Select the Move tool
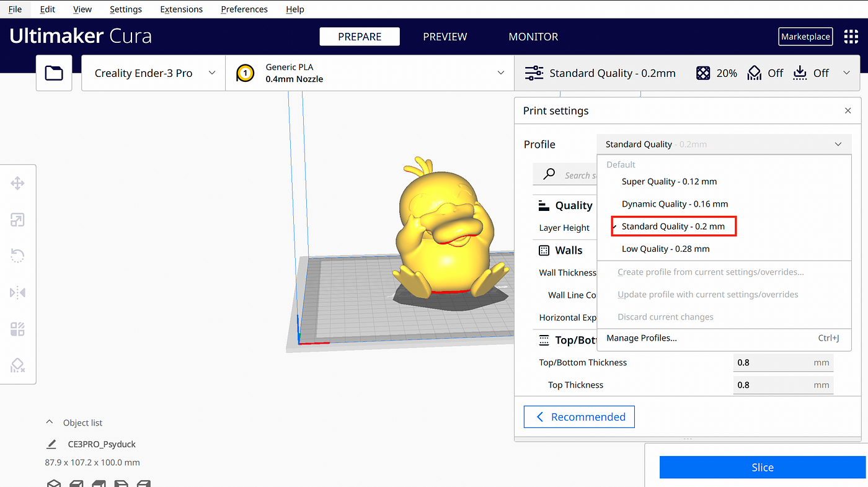868x487 pixels. 17,183
